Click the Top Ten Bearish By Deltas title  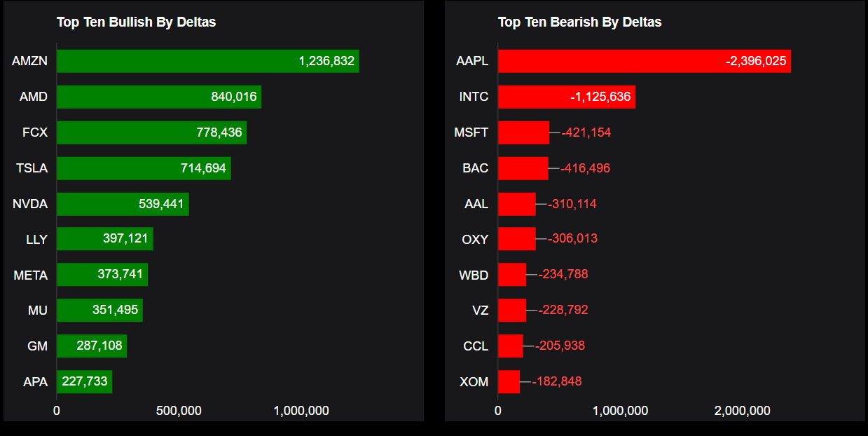[x=579, y=22]
